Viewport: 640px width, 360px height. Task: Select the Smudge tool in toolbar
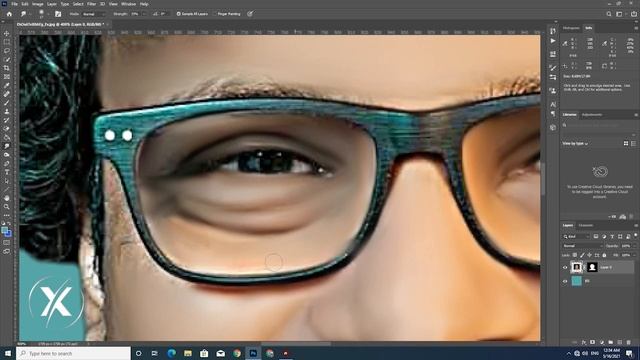pos(7,146)
